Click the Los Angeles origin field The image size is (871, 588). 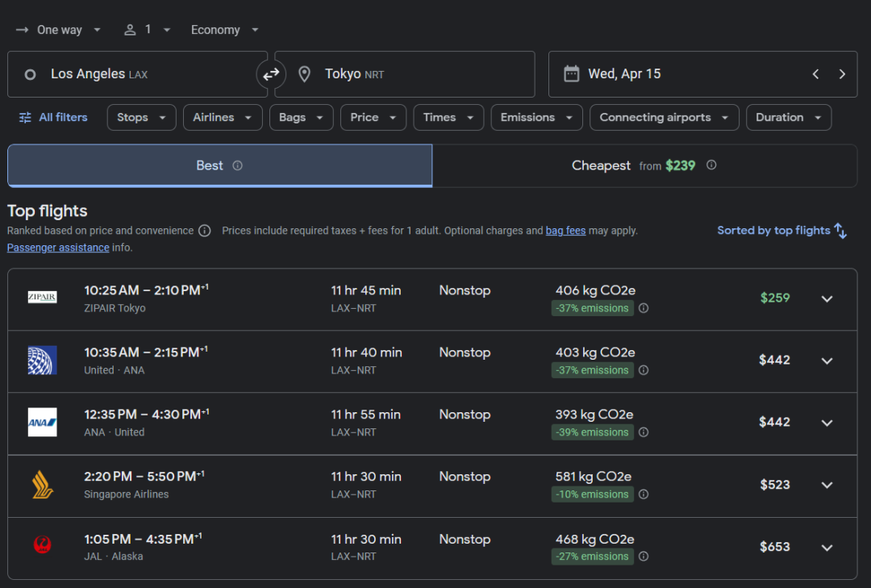pyautogui.click(x=137, y=74)
